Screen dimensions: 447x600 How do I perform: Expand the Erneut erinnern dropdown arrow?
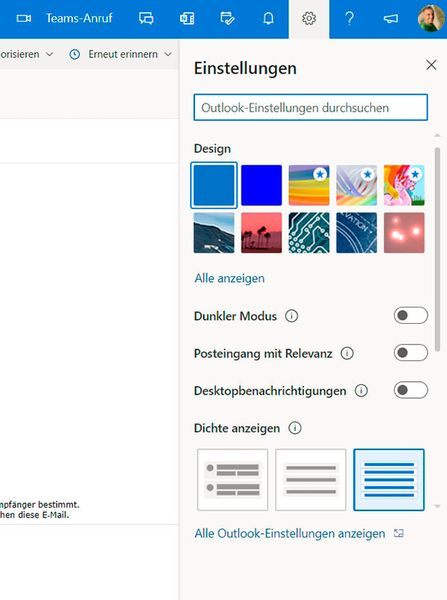pos(168,54)
